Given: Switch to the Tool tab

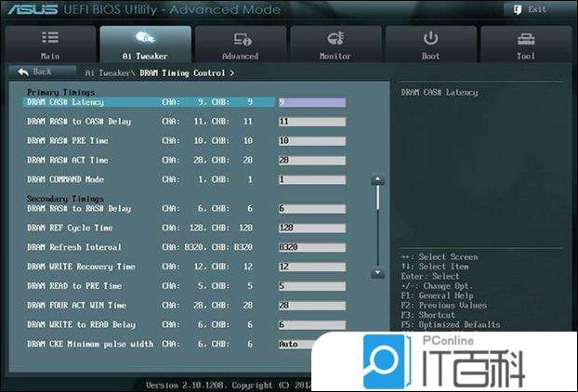Looking at the screenshot, I should click(526, 45).
